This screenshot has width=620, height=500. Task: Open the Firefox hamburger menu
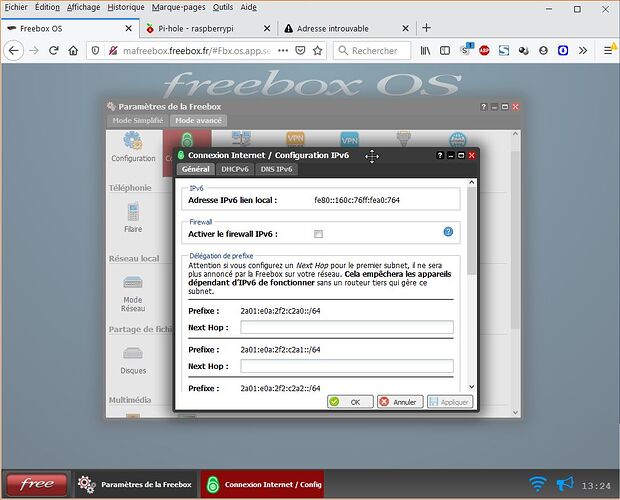click(608, 51)
